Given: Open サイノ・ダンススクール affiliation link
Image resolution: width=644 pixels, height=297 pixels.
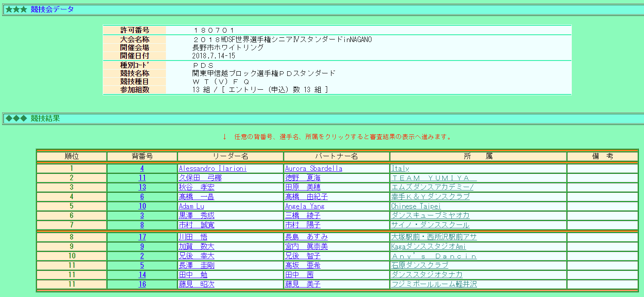Looking at the screenshot, I should (x=430, y=225).
